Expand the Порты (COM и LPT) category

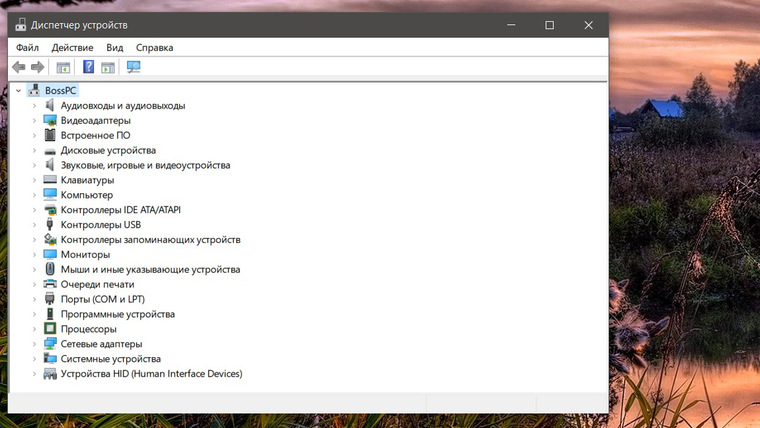34,299
